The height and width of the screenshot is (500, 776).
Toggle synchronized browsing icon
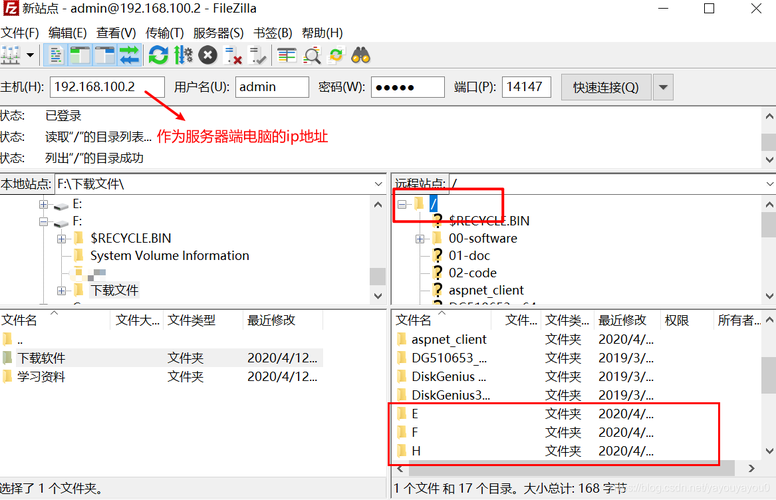(x=337, y=55)
